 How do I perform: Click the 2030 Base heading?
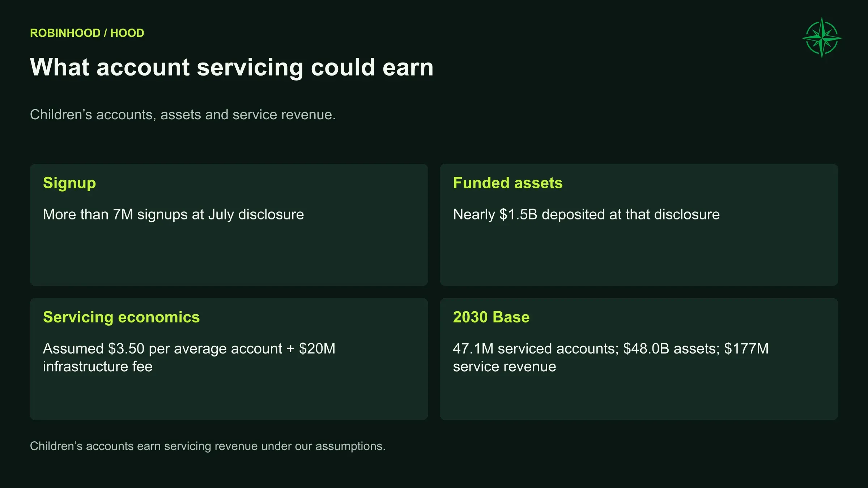(491, 317)
